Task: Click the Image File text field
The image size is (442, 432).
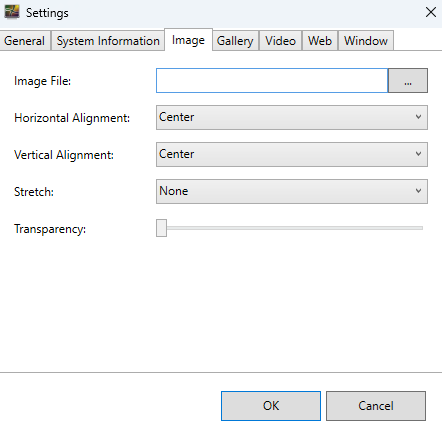Action: click(272, 81)
